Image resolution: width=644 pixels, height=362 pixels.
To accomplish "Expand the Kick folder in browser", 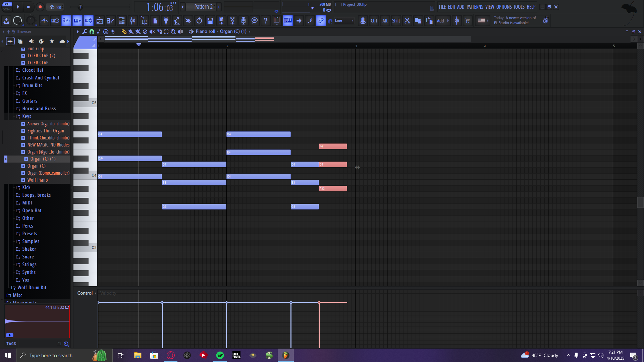I will coord(26,187).
